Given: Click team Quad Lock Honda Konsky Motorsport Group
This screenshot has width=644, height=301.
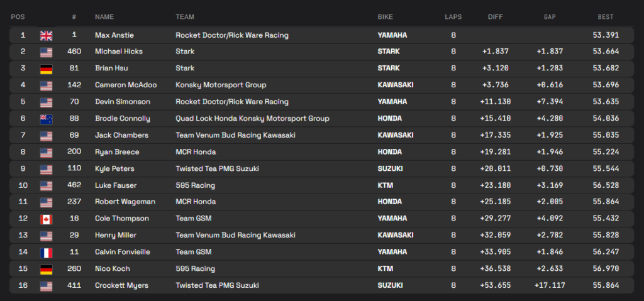Looking at the screenshot, I should tap(252, 119).
